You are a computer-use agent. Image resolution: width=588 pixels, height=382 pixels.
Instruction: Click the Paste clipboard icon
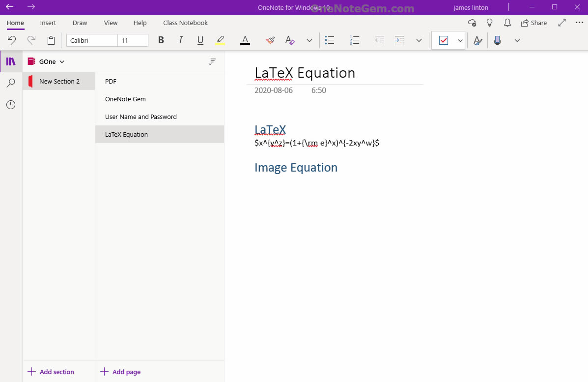point(51,40)
